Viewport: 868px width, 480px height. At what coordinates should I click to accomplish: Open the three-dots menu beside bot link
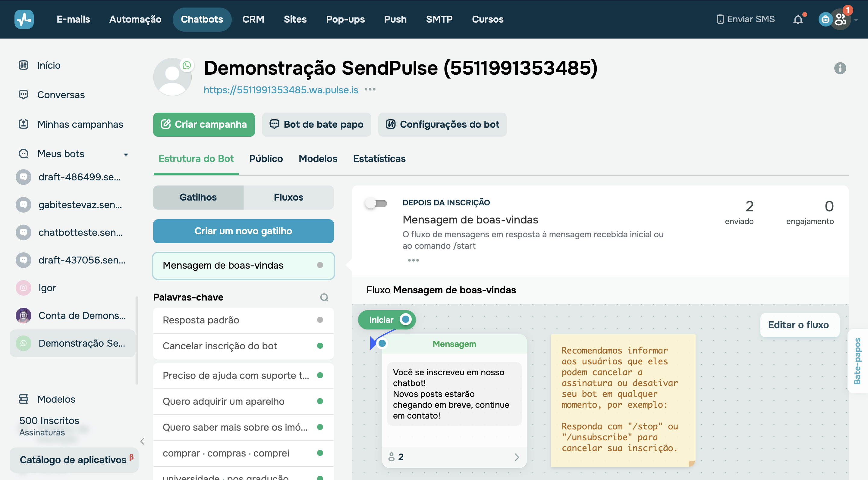pos(370,89)
